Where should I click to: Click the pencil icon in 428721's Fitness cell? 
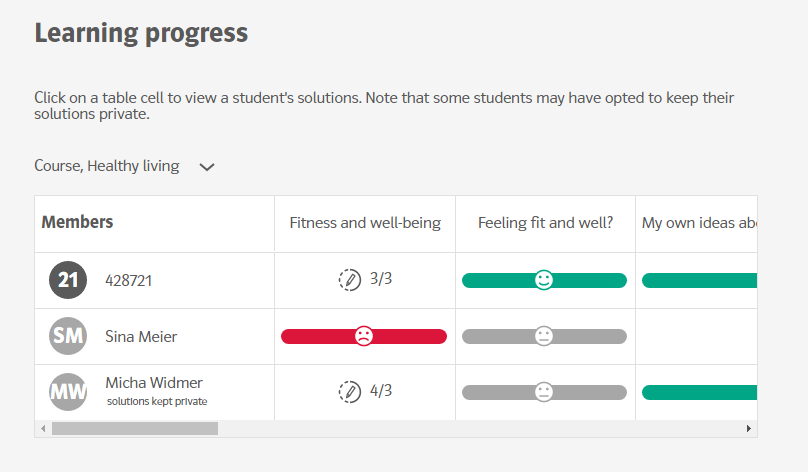(349, 280)
